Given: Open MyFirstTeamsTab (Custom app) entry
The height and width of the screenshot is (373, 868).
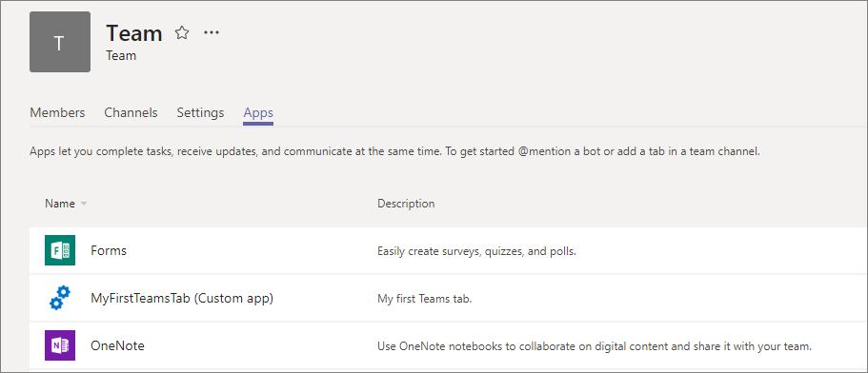Looking at the screenshot, I should (x=182, y=299).
